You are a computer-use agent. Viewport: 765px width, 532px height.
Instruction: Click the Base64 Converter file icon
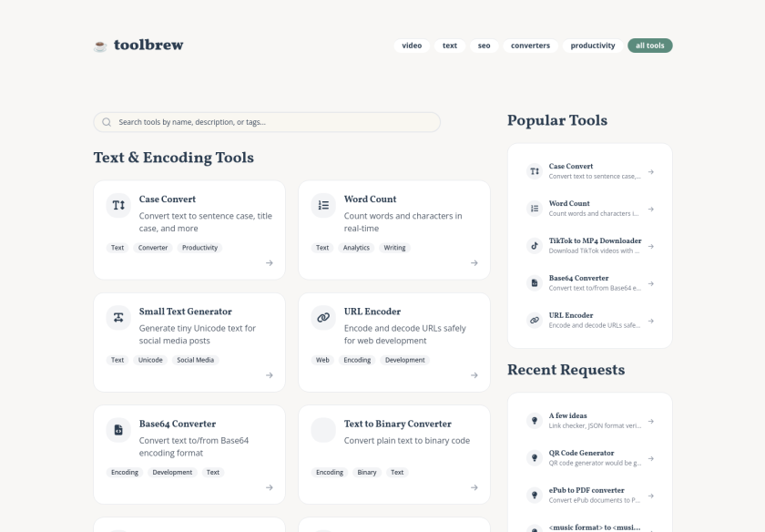point(118,430)
